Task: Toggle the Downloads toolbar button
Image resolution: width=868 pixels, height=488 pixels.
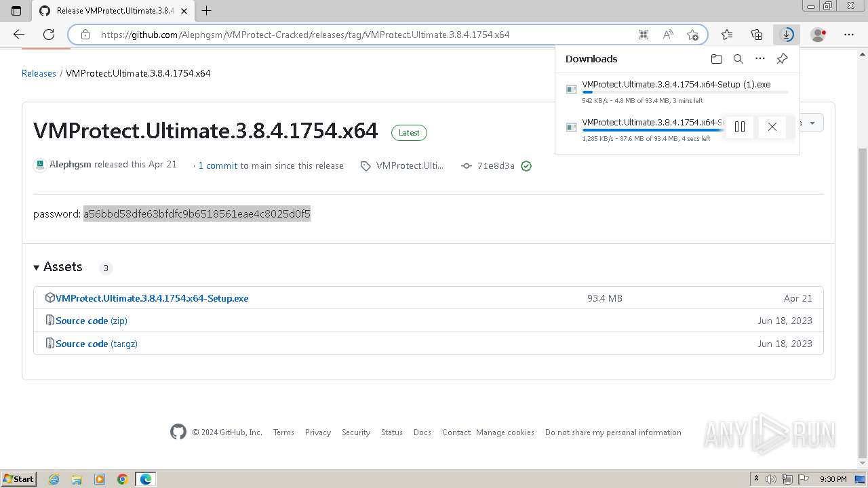Action: tap(787, 35)
